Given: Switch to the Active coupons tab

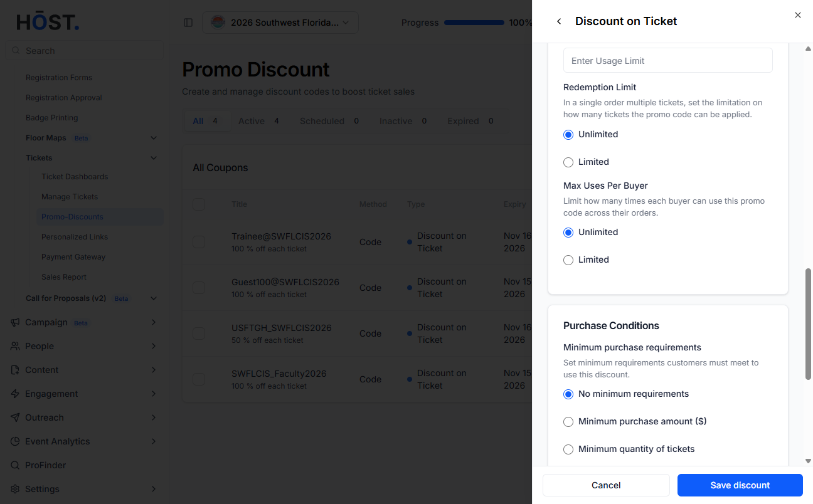Looking at the screenshot, I should point(259,121).
